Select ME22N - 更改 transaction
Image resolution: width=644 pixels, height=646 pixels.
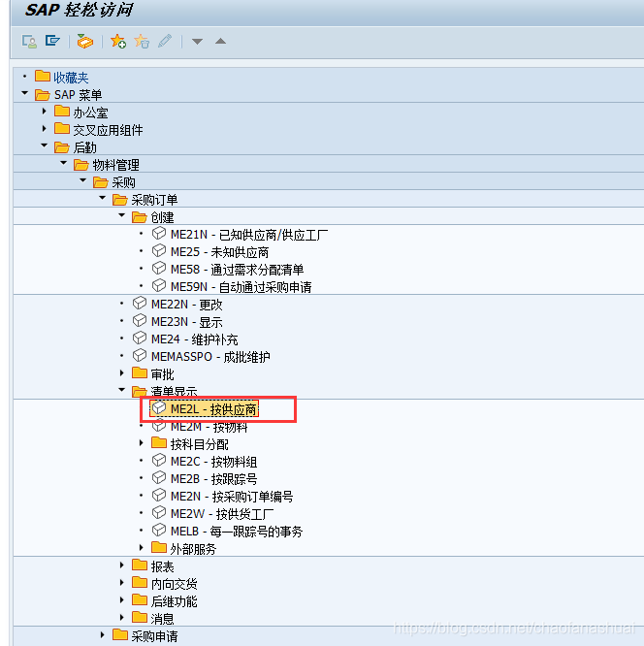click(186, 305)
